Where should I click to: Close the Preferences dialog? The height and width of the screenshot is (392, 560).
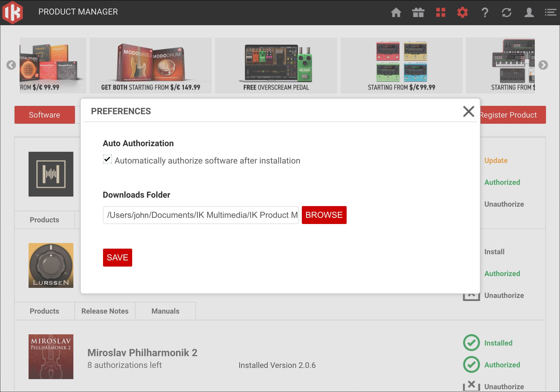pyautogui.click(x=468, y=111)
